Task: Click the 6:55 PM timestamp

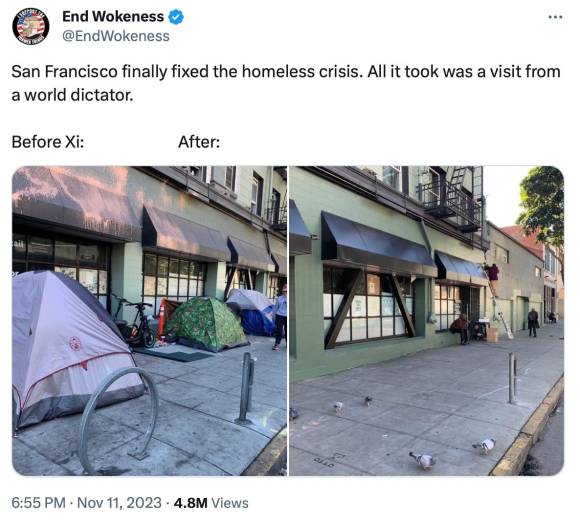Action: click(x=38, y=503)
